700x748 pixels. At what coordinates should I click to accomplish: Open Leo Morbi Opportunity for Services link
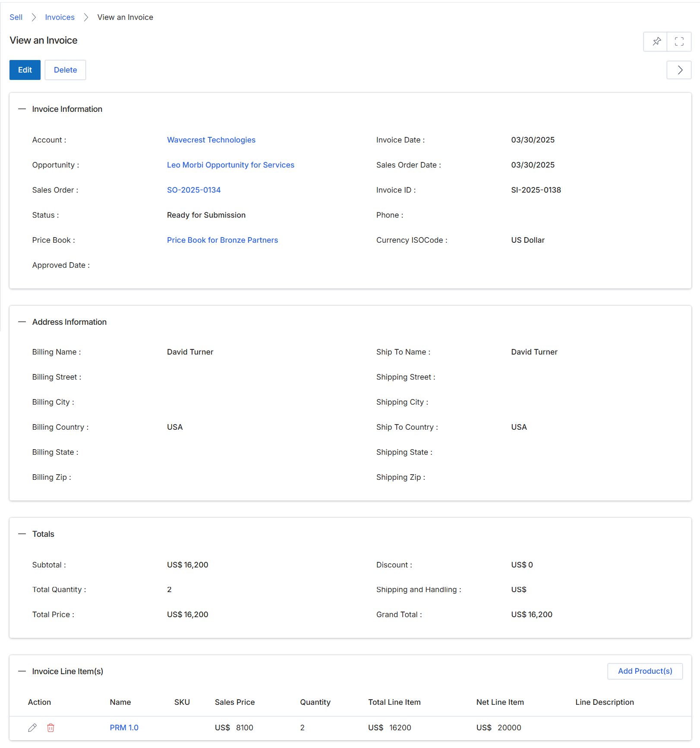230,165
